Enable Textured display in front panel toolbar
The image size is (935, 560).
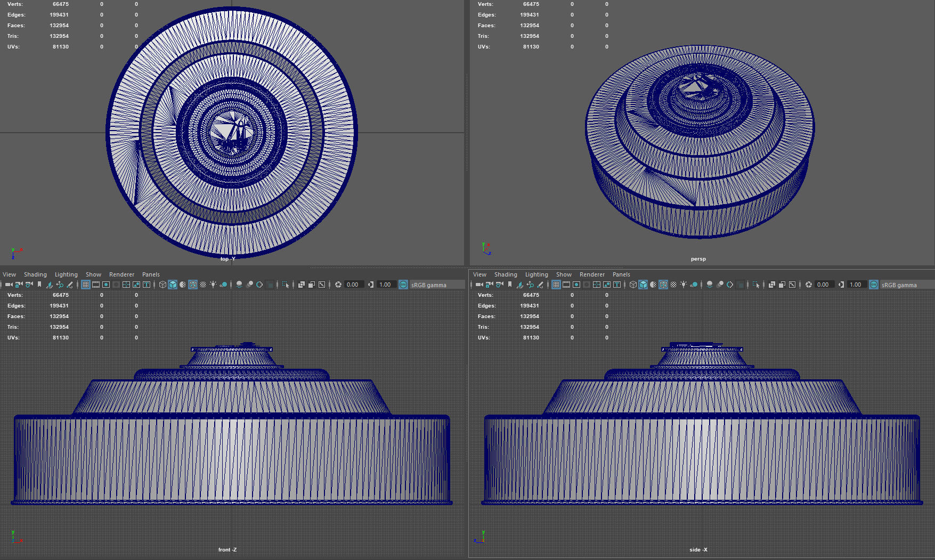click(203, 285)
